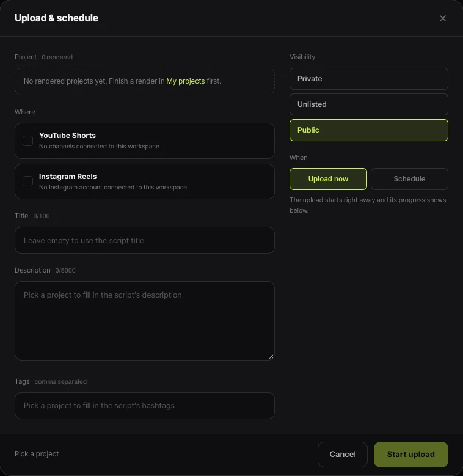463x476 pixels.
Task: Click the 'When' section label
Action: coord(298,158)
